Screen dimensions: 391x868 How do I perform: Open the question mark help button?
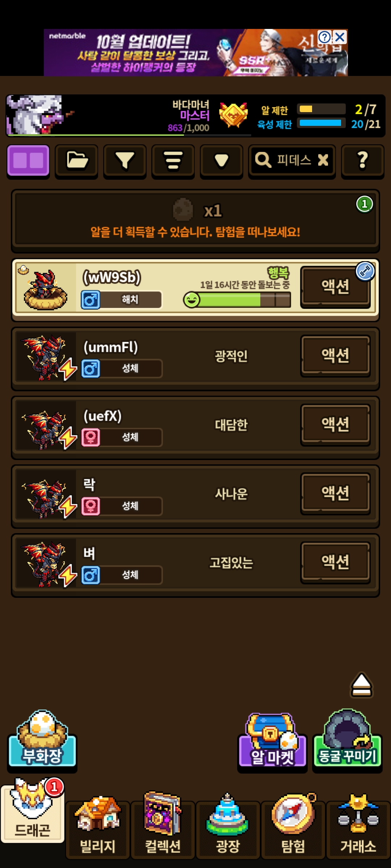(363, 161)
